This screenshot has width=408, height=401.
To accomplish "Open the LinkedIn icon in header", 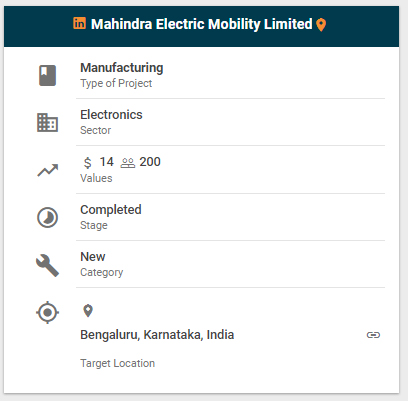I will [79, 23].
